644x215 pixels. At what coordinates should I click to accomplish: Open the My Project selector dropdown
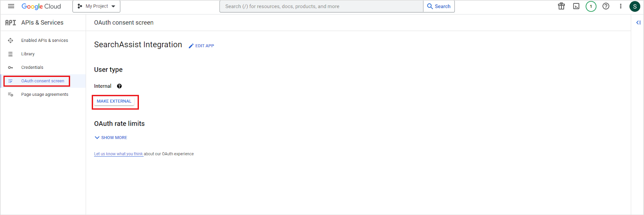click(96, 6)
